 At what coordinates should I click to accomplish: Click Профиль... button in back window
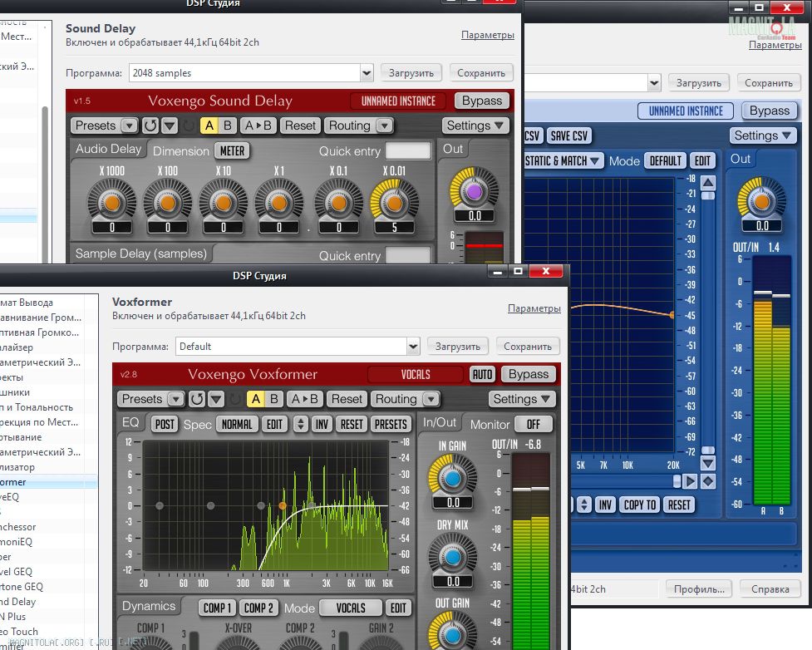pyautogui.click(x=699, y=589)
